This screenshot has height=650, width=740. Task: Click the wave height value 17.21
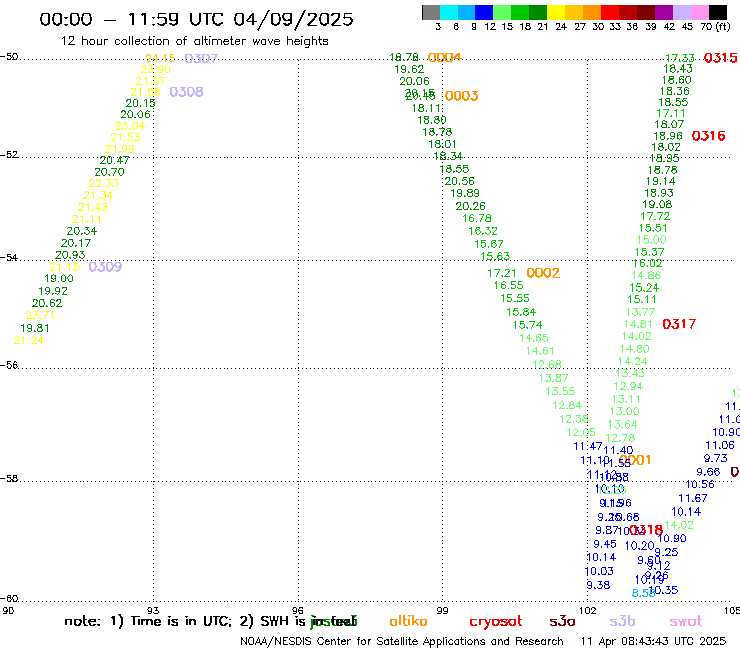502,273
